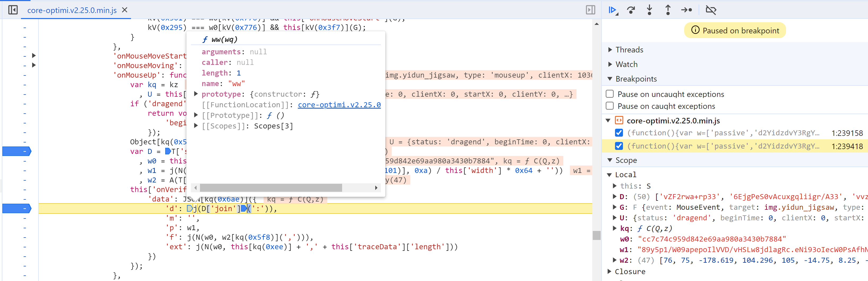Expand the 'this: S' scope variable

tap(615, 185)
